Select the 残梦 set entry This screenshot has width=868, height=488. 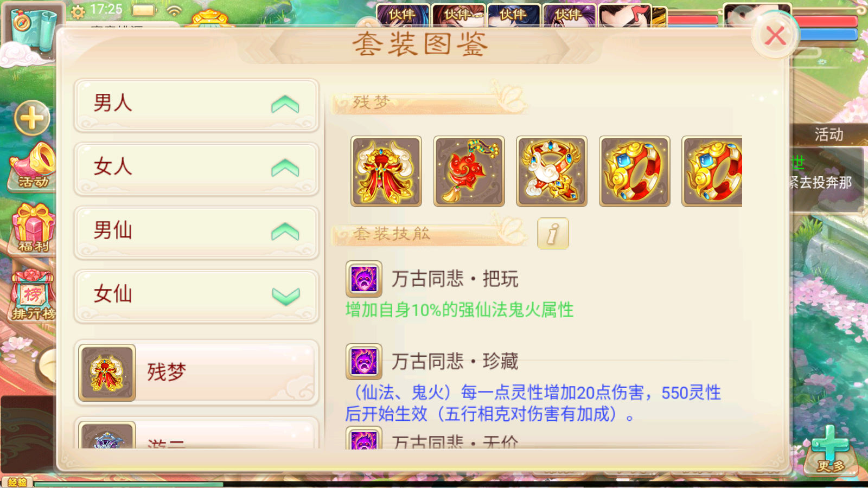196,373
